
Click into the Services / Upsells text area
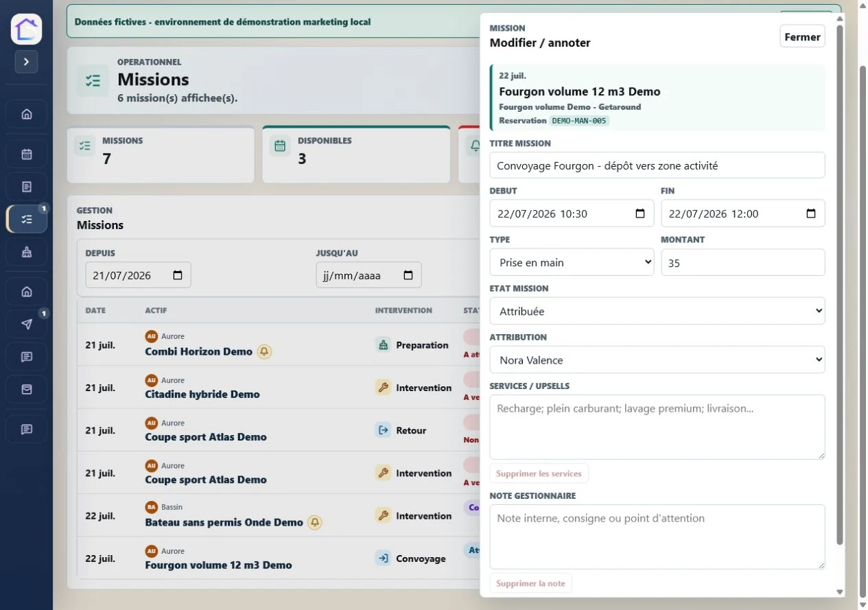pyautogui.click(x=657, y=427)
